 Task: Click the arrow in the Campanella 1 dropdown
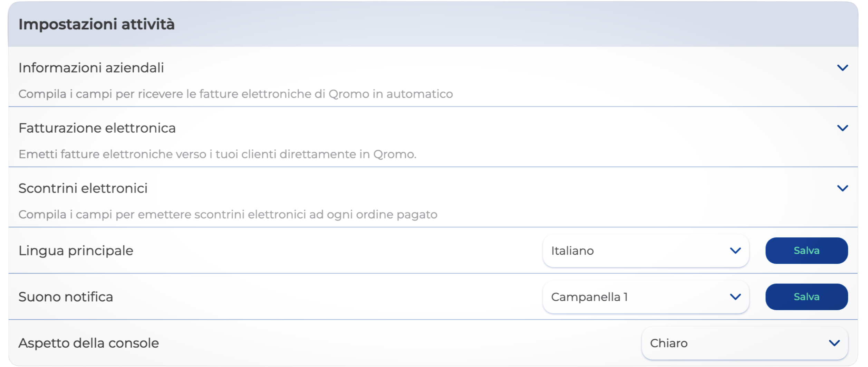pyautogui.click(x=735, y=297)
